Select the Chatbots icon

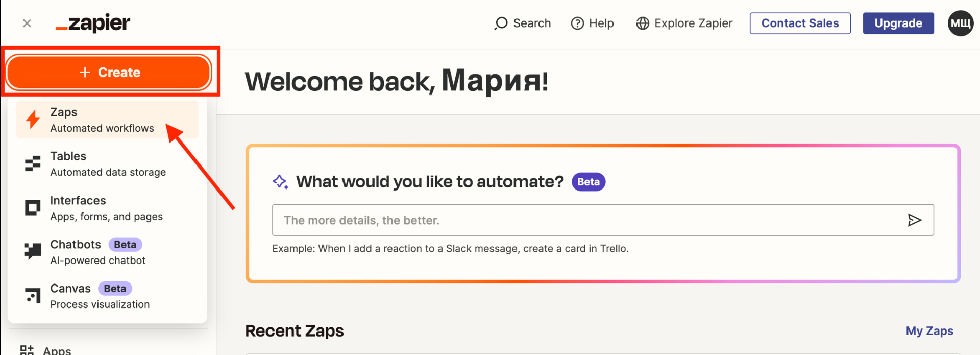tap(33, 251)
